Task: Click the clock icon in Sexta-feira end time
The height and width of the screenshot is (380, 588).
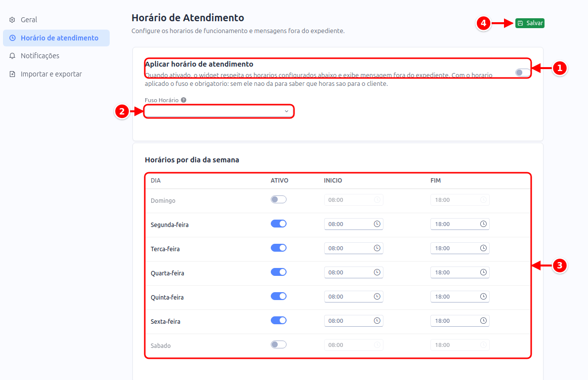Action: coord(483,320)
